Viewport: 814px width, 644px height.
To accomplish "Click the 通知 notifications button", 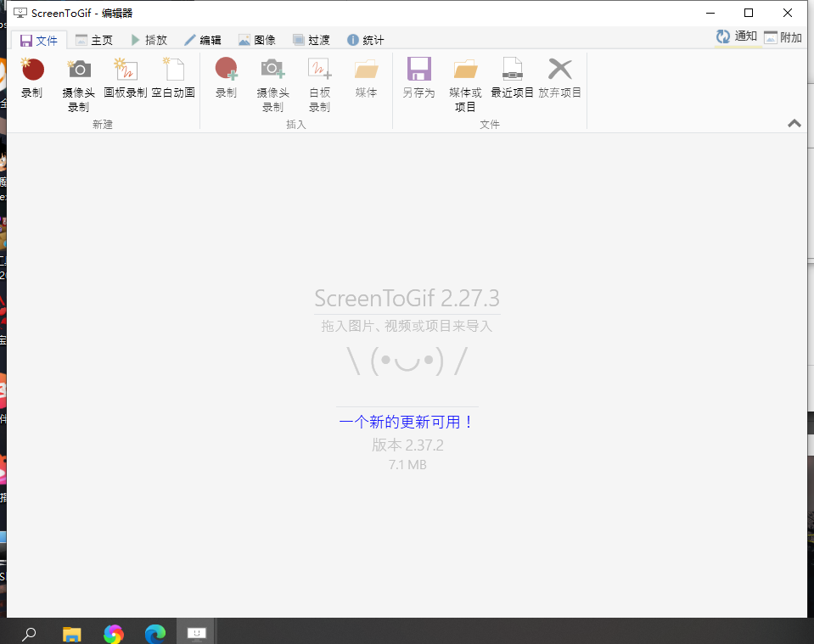I will coord(737,36).
